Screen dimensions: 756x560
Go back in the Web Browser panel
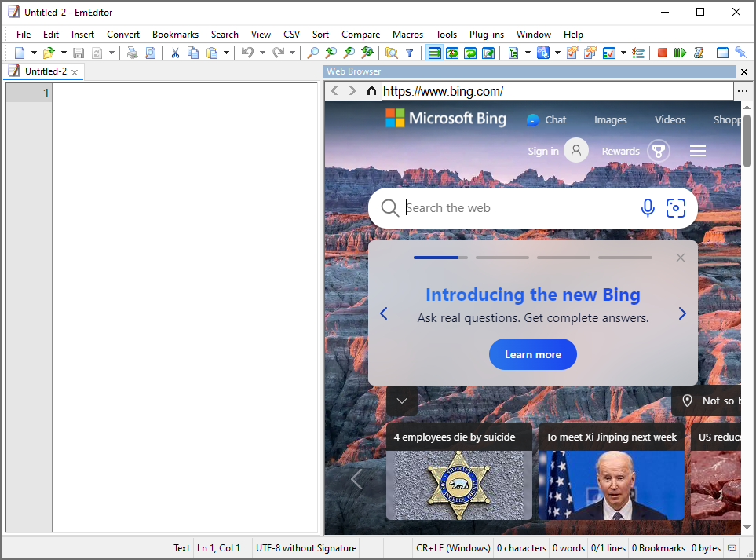[x=334, y=90]
